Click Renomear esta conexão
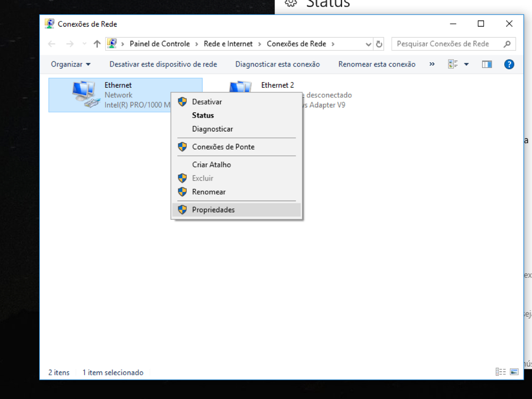 pyautogui.click(x=377, y=64)
